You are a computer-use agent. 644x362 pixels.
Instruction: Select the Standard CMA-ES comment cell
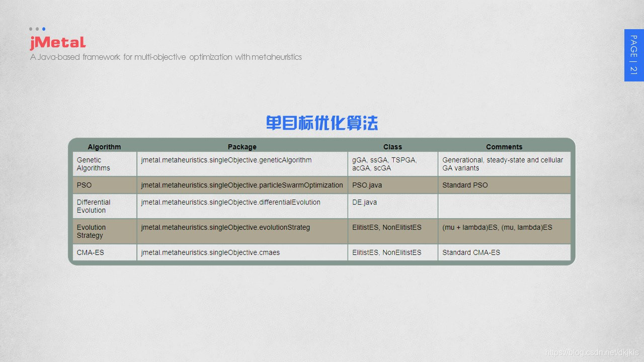click(x=504, y=252)
